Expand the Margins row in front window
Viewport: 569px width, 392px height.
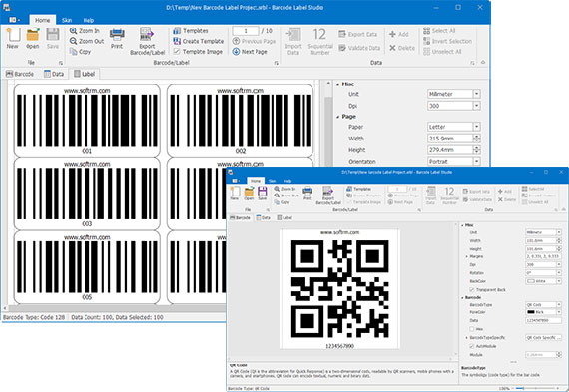click(466, 256)
